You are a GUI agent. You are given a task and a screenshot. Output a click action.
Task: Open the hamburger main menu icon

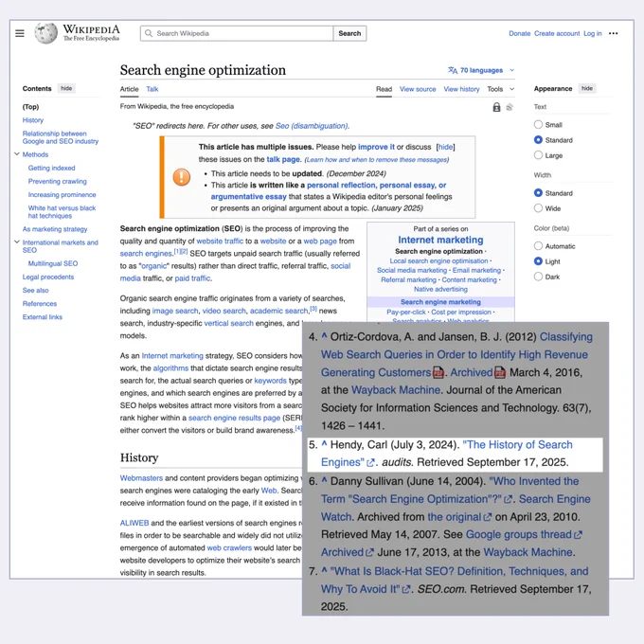point(19,33)
